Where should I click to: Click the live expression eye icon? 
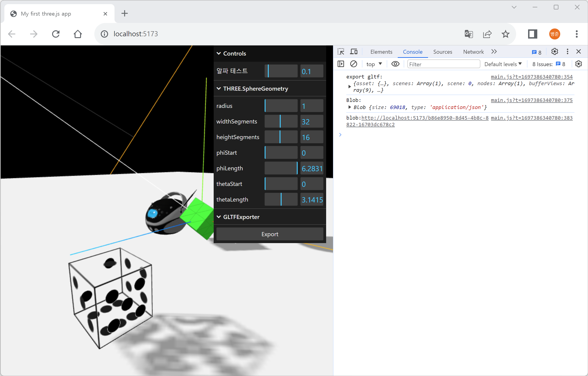point(395,64)
